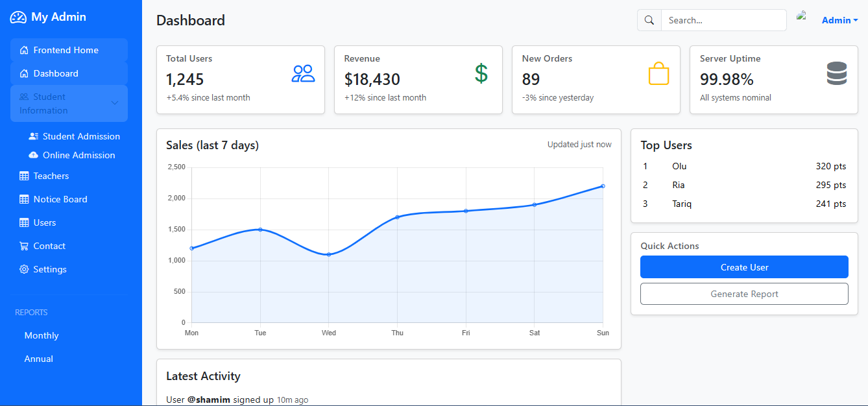Go to Teachers in the sidebar
Screen dimensions: 868x406
pos(51,176)
